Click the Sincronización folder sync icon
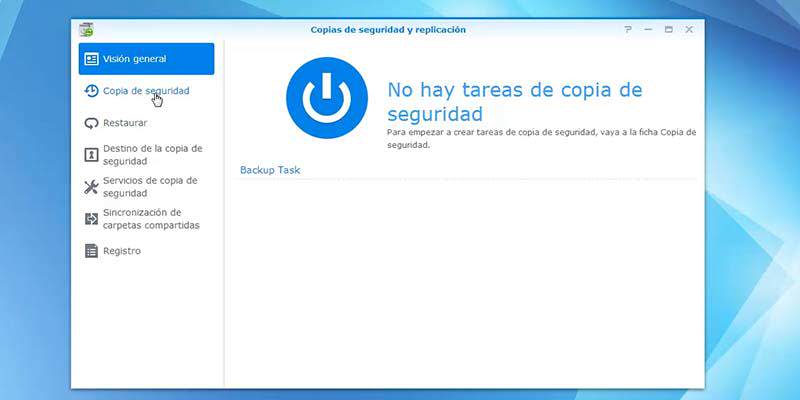The width and height of the screenshot is (800, 400). click(x=91, y=219)
